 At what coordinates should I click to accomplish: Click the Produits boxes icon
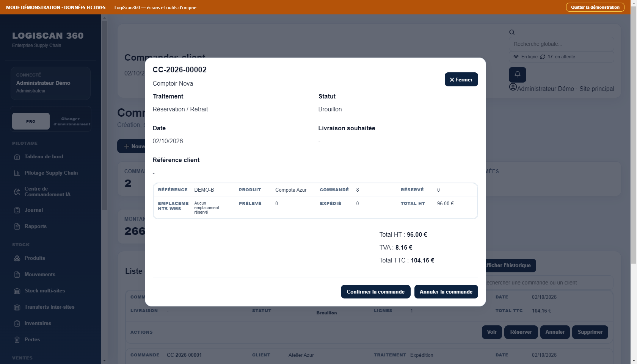point(17,258)
